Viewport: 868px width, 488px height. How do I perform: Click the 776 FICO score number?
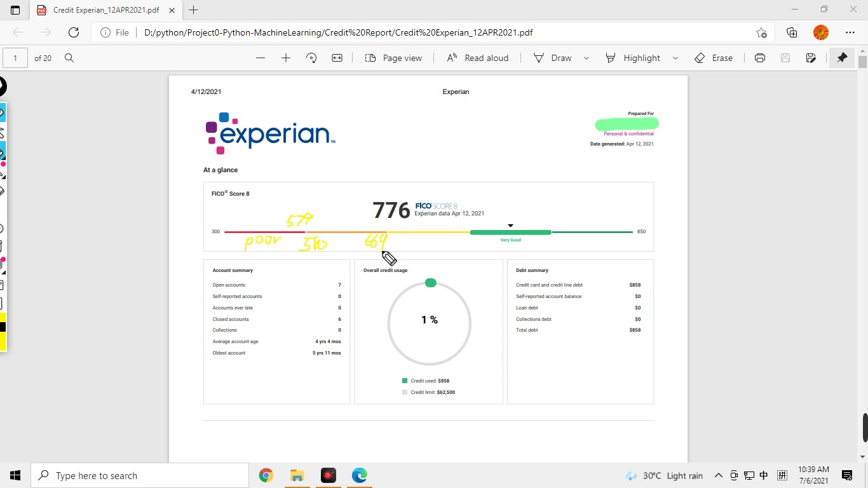click(x=391, y=210)
